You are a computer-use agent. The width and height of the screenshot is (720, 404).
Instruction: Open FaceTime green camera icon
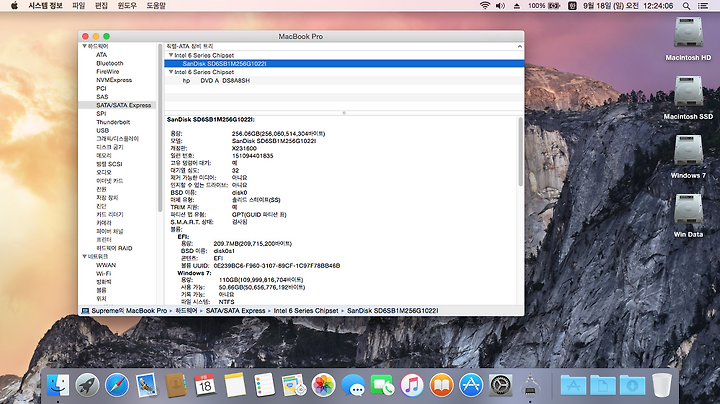tap(382, 385)
